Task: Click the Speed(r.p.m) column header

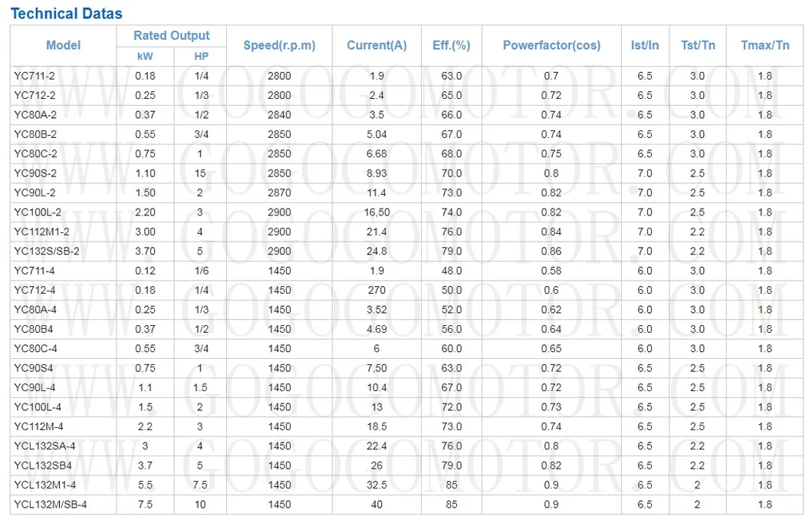Action: coord(279,45)
